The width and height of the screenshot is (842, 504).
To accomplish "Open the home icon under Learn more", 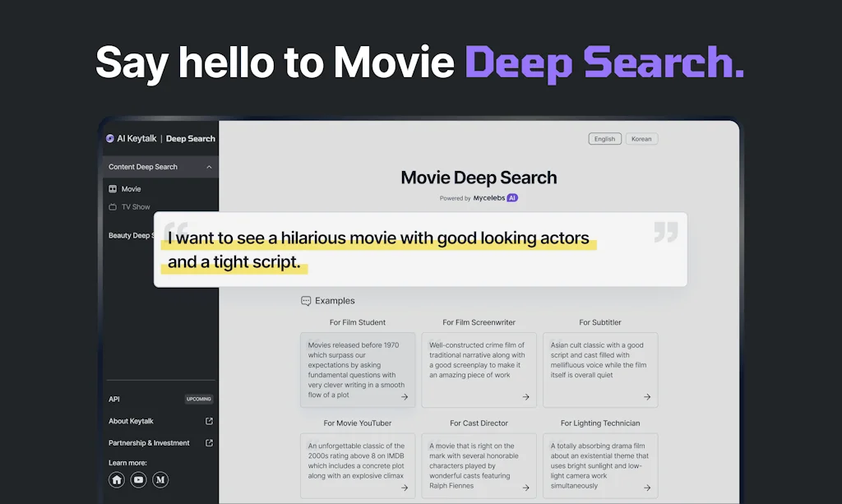I will tap(116, 479).
